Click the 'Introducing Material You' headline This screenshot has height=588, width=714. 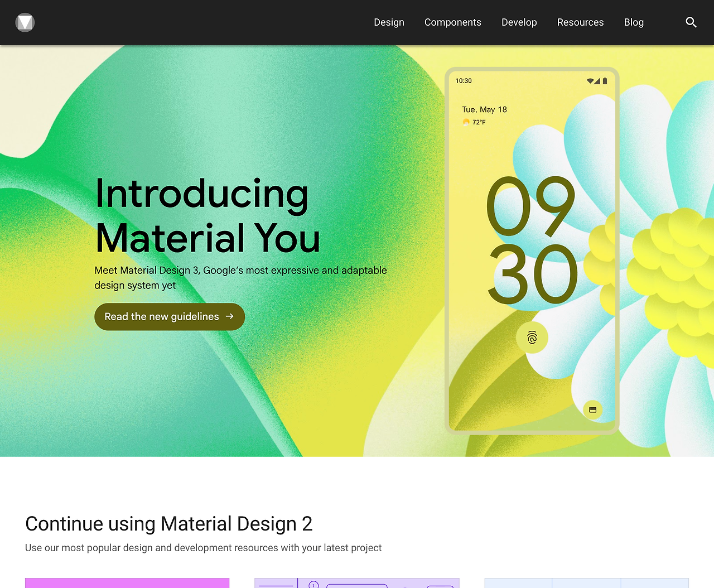(208, 215)
